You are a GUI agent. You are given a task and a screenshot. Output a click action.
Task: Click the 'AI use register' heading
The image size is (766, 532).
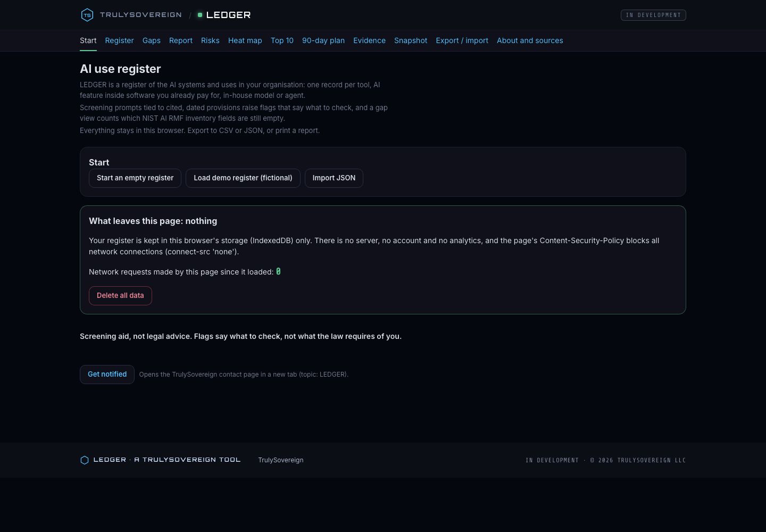[120, 69]
